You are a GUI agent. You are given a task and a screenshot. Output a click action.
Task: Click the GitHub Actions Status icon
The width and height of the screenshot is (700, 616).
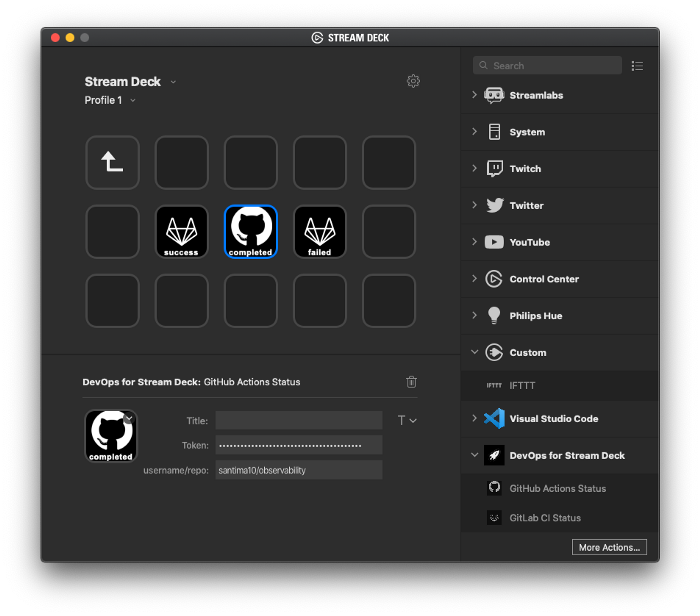(494, 488)
